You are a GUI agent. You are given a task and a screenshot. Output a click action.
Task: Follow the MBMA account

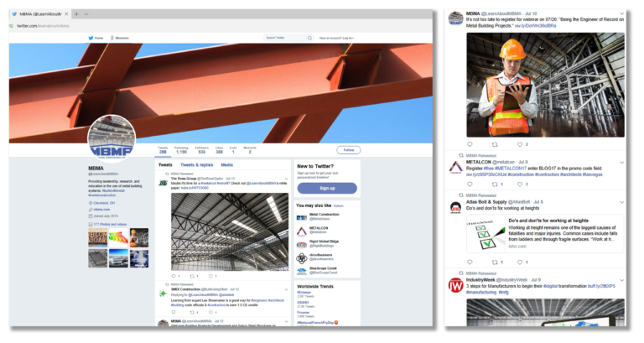tap(349, 150)
